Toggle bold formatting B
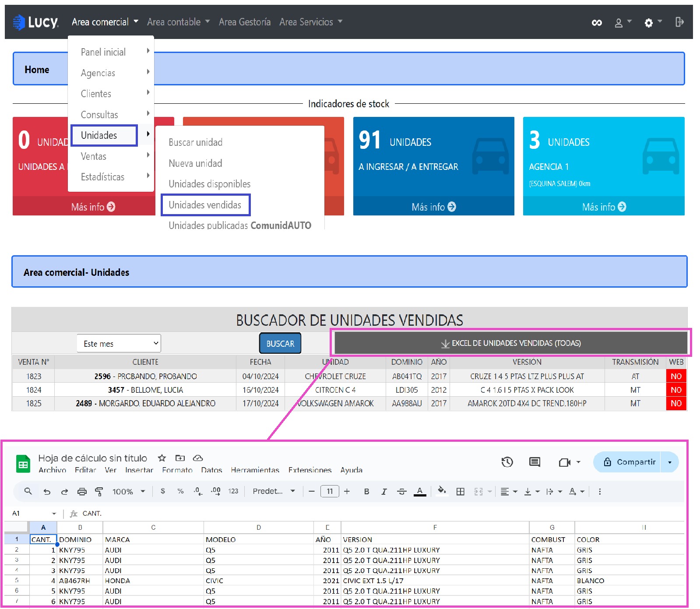The height and width of the screenshot is (609, 700). (x=366, y=492)
